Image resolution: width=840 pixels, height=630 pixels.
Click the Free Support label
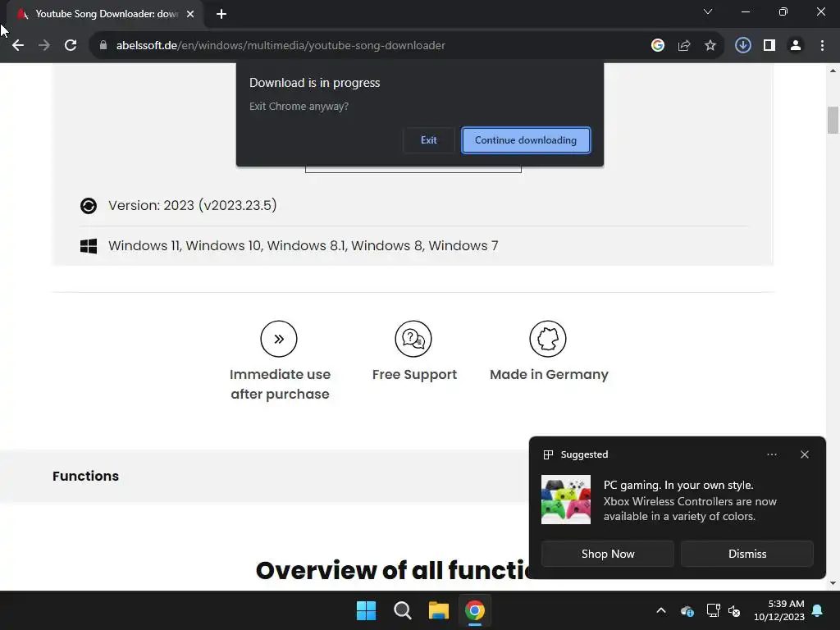coord(414,374)
